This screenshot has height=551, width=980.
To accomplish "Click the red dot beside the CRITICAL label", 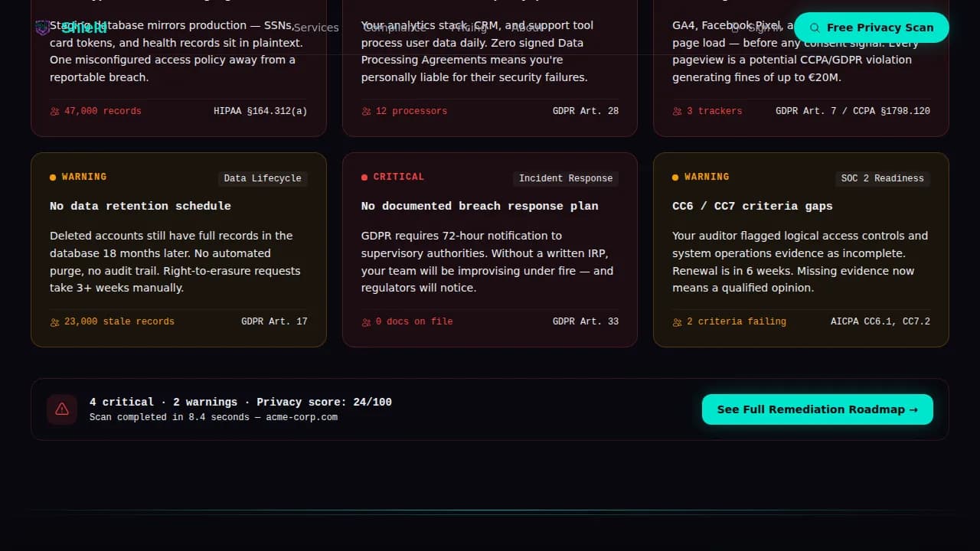I will click(x=364, y=178).
